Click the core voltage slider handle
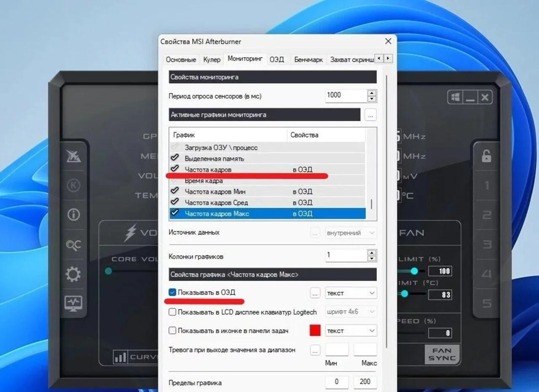The width and height of the screenshot is (539, 392). (108, 271)
